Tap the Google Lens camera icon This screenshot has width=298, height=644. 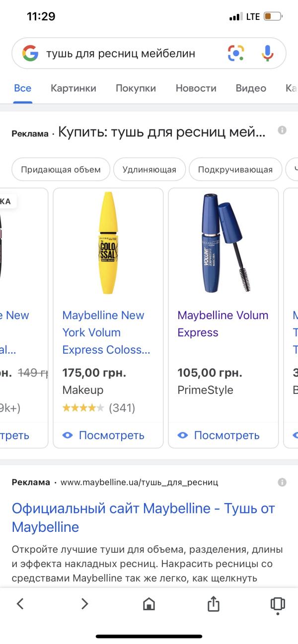click(x=236, y=53)
